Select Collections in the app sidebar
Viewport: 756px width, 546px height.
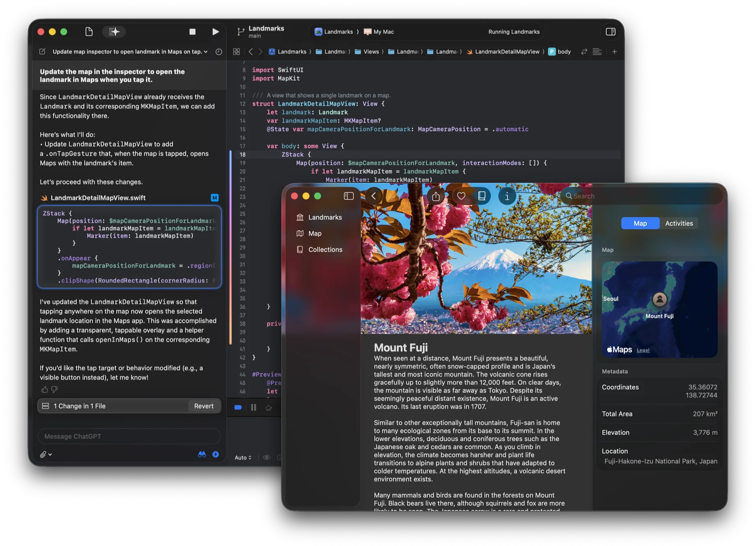[x=319, y=250]
